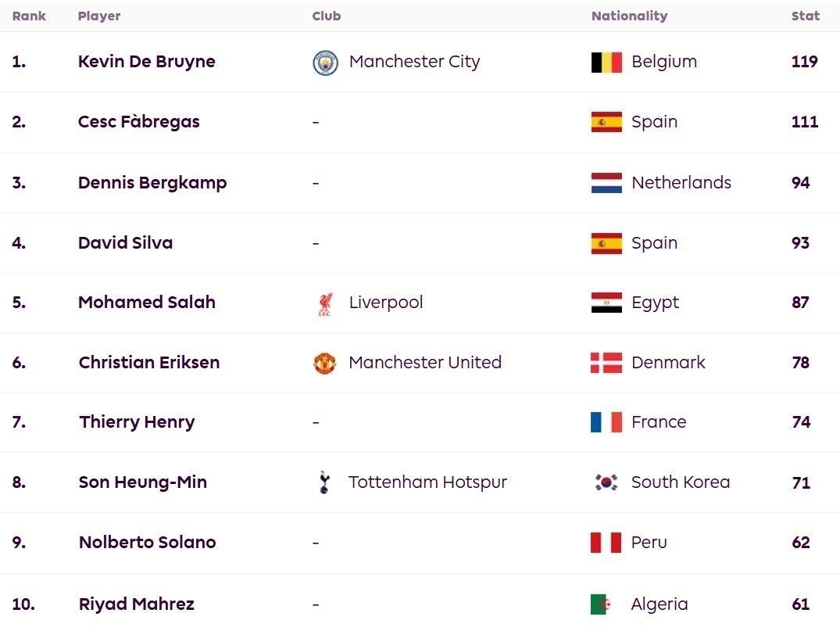The width and height of the screenshot is (840, 631).
Task: Click the Belgium flag icon
Action: click(x=606, y=63)
